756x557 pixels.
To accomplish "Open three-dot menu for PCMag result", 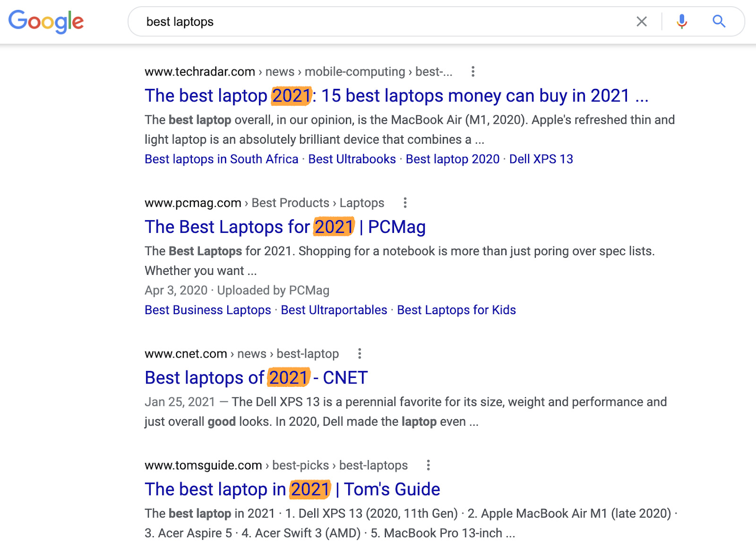I will (405, 203).
